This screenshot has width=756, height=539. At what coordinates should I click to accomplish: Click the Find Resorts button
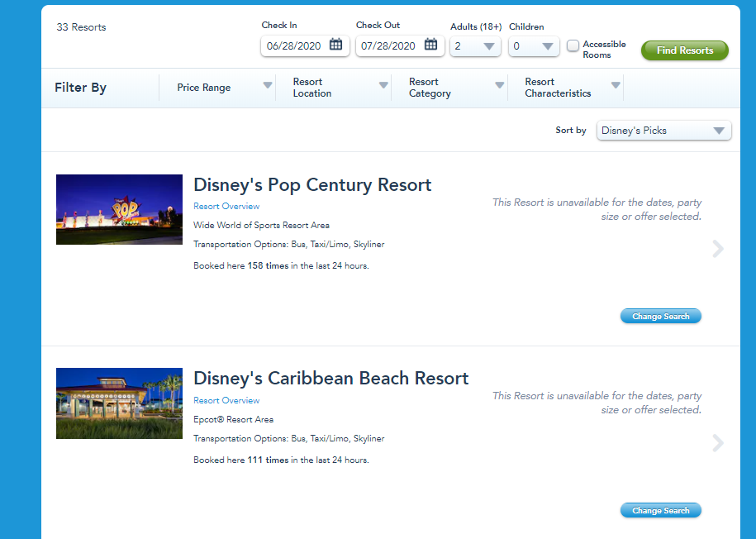coord(684,50)
